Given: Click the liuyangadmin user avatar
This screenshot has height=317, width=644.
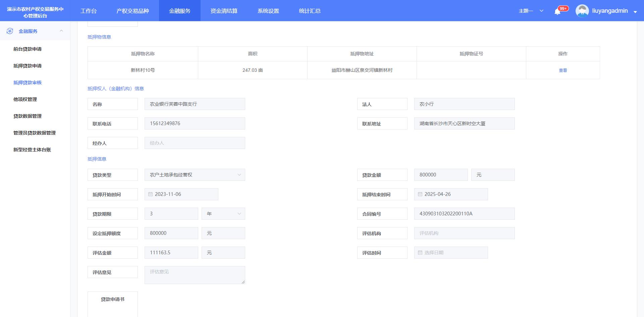Looking at the screenshot, I should click(x=582, y=11).
